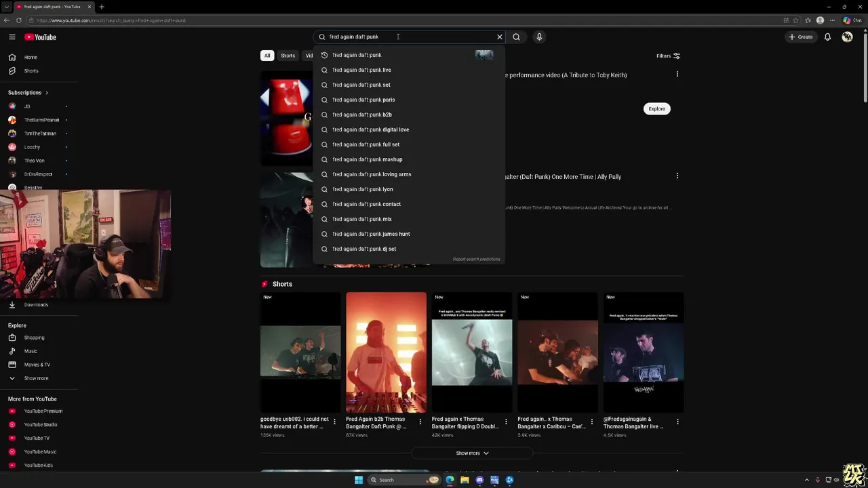Choose suggestion 'fred again daft punk mashup'
This screenshot has width=868, height=488.
tap(408, 159)
